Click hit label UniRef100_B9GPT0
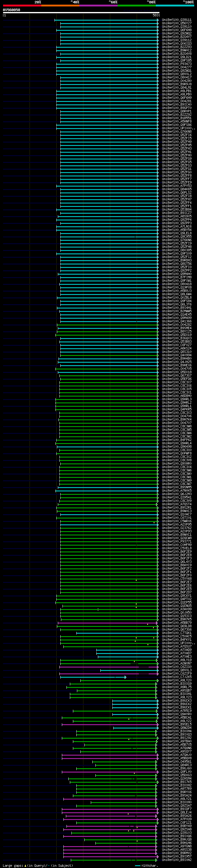197x868 pixels. tap(176, 108)
